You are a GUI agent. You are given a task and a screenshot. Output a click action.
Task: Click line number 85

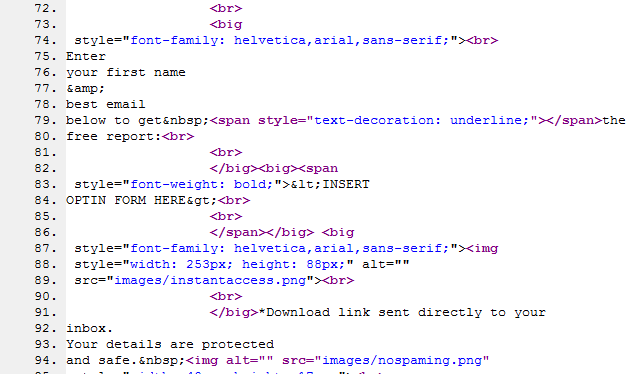45,216
